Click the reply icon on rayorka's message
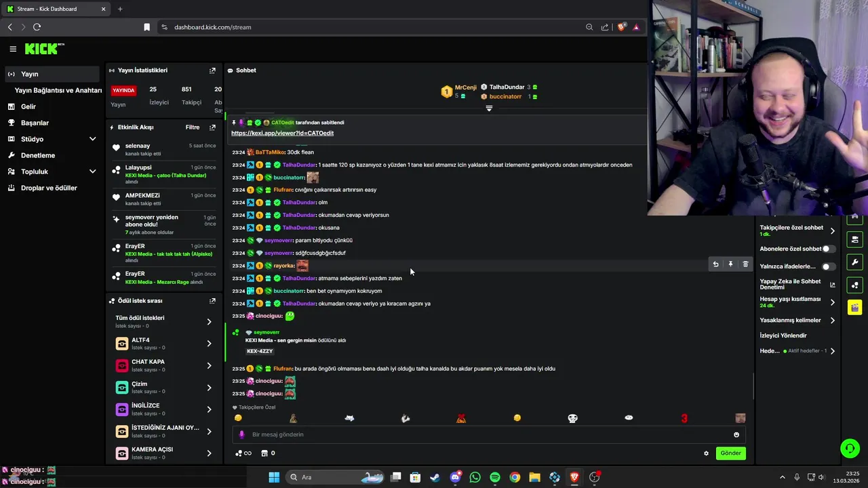 715,264
